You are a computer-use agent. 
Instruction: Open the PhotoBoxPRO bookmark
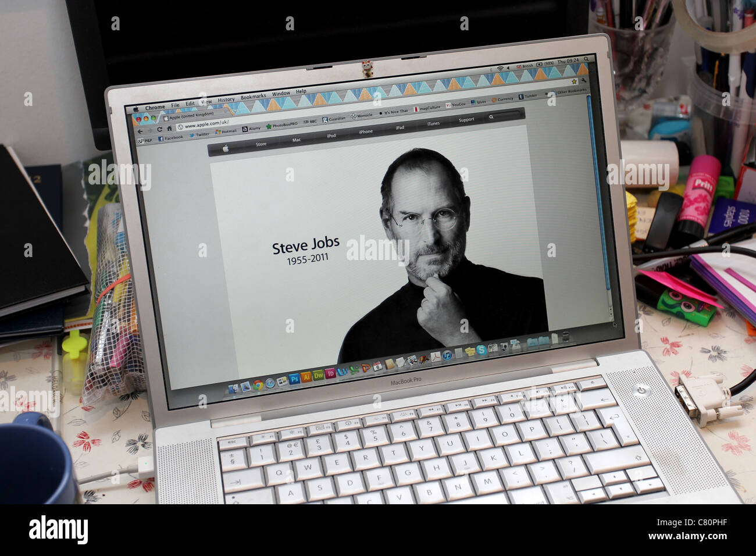tap(282, 125)
